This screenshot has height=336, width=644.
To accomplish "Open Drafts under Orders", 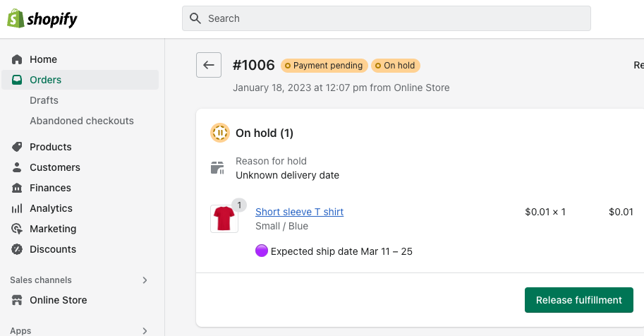I will pyautogui.click(x=44, y=100).
